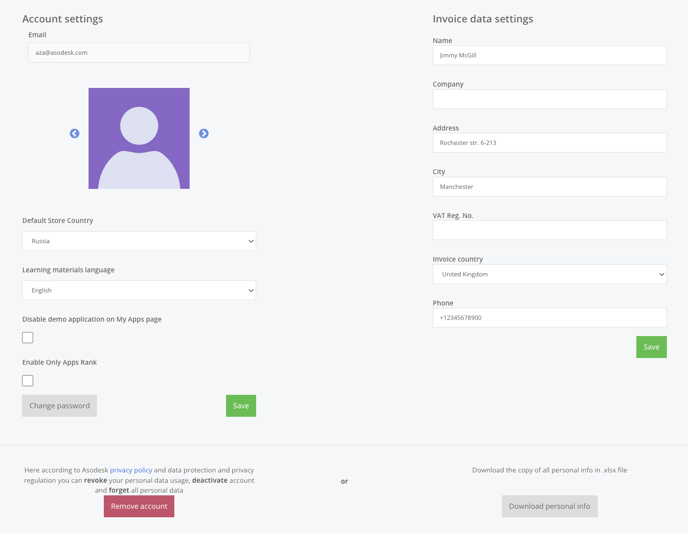Edit the Phone number field
Viewport: 688px width, 533px height.
point(549,318)
